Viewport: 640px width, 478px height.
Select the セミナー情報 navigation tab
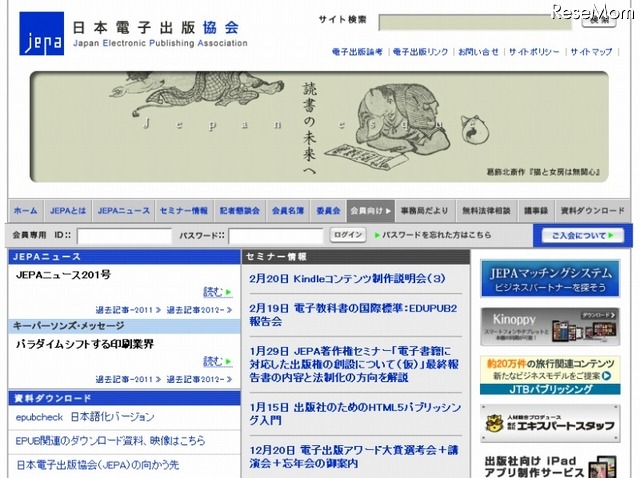point(184,211)
